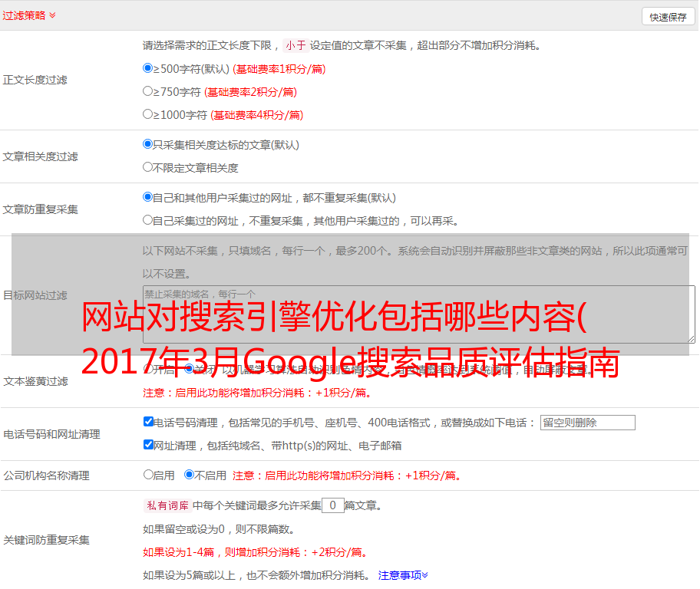Viewport: 700px width, 589px height.
Task: Click the 文章防重复采集 row label
Action: coord(40,209)
